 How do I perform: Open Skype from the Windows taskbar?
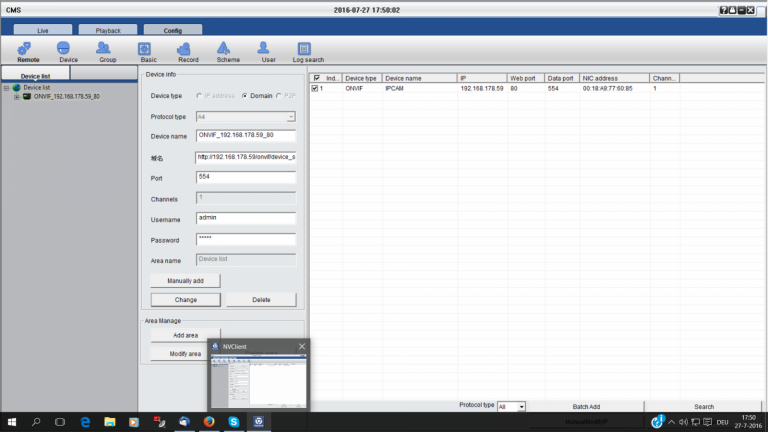[x=233, y=422]
